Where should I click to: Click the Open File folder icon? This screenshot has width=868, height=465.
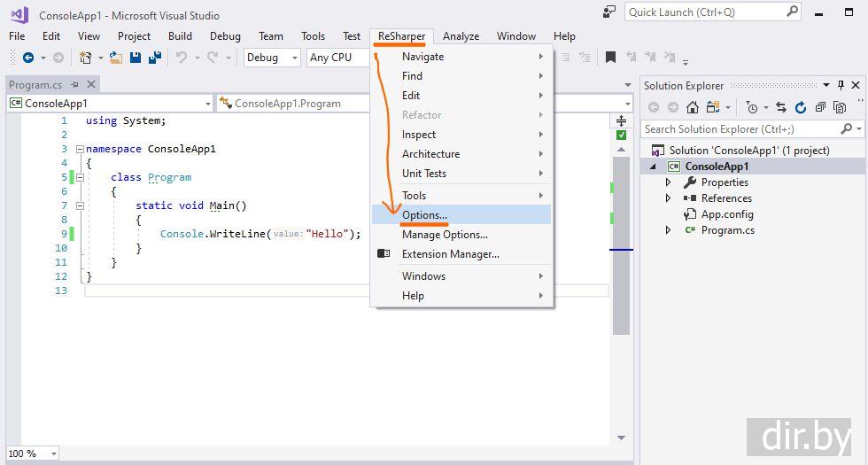coord(116,58)
